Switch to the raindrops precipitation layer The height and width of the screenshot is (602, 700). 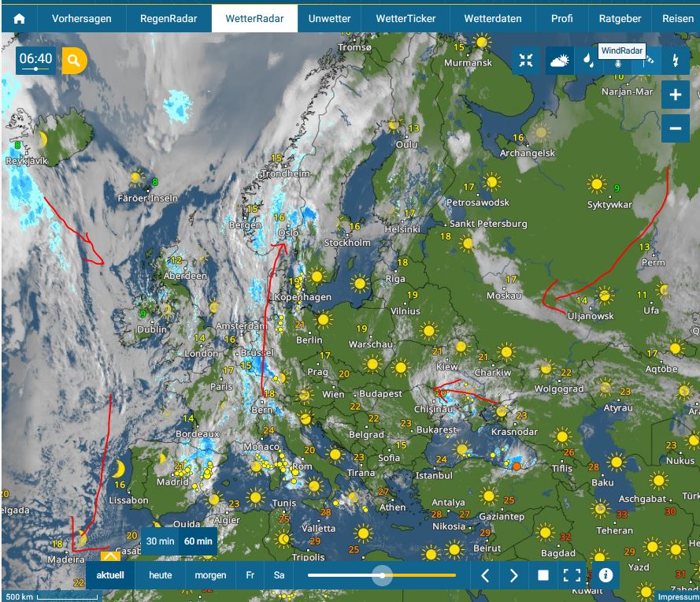point(588,61)
